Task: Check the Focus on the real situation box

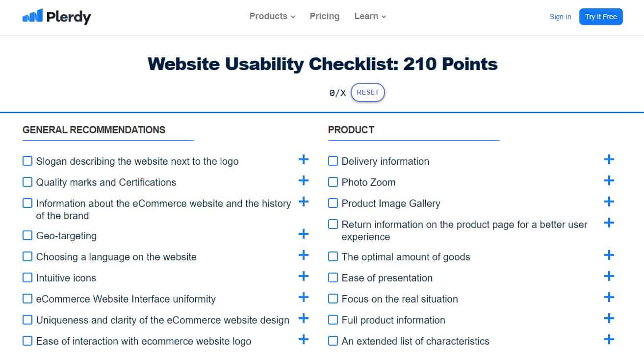Action: pos(333,299)
